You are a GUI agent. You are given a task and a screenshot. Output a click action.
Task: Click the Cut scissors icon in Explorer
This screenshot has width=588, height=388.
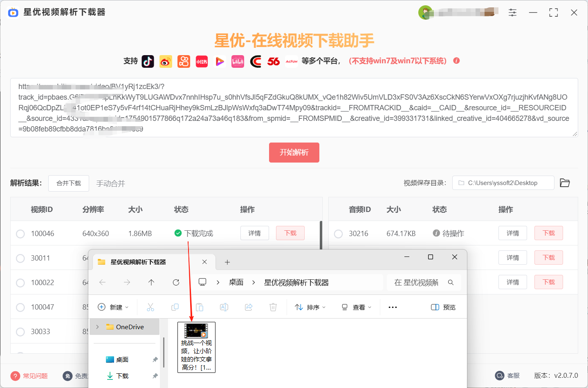[150, 307]
